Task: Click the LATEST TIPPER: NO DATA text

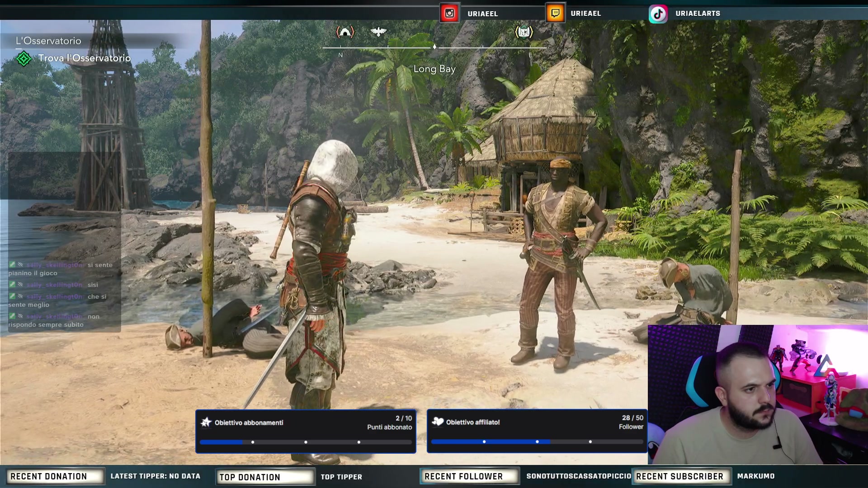Action: (x=156, y=476)
